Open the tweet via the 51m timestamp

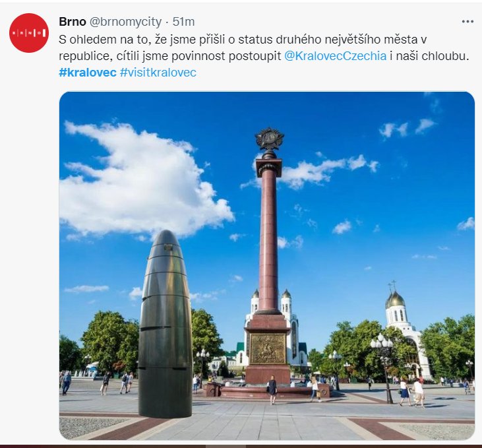(x=183, y=22)
